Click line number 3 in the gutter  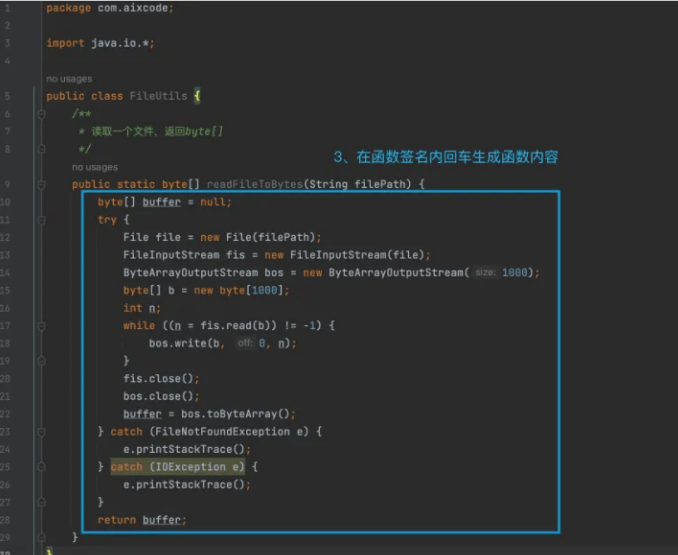tap(7, 43)
